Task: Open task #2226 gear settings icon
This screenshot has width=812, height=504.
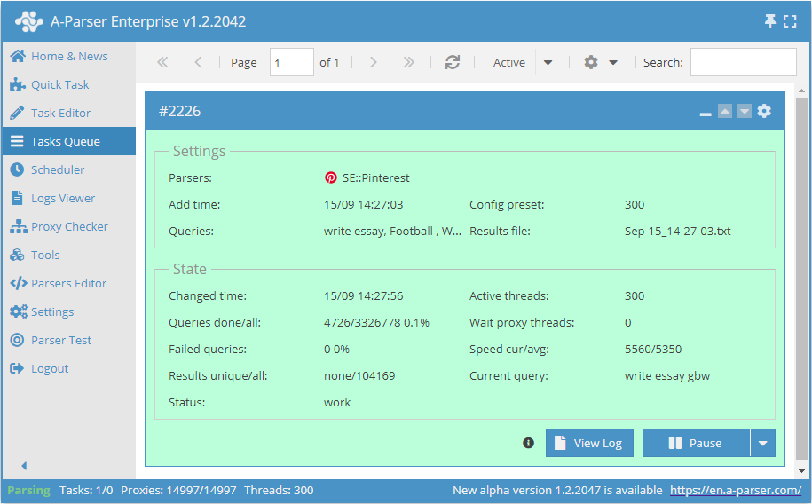Action: pyautogui.click(x=764, y=111)
